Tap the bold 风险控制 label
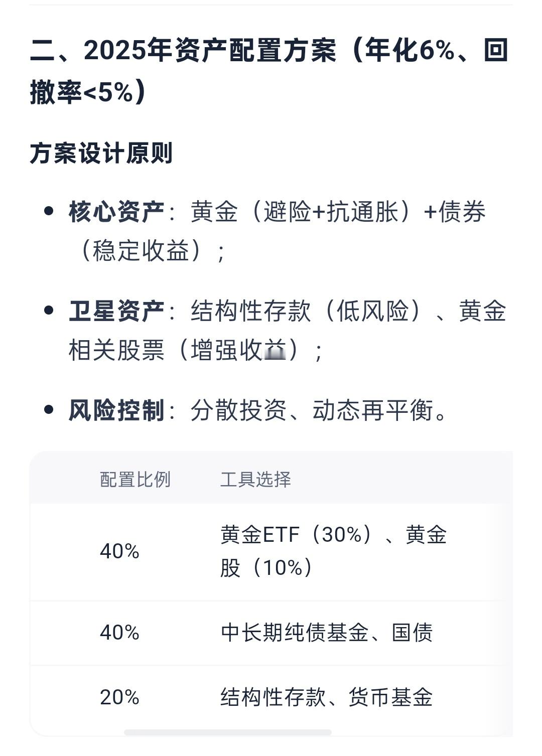Image resolution: width=542 pixels, height=756 pixels. click(x=116, y=410)
